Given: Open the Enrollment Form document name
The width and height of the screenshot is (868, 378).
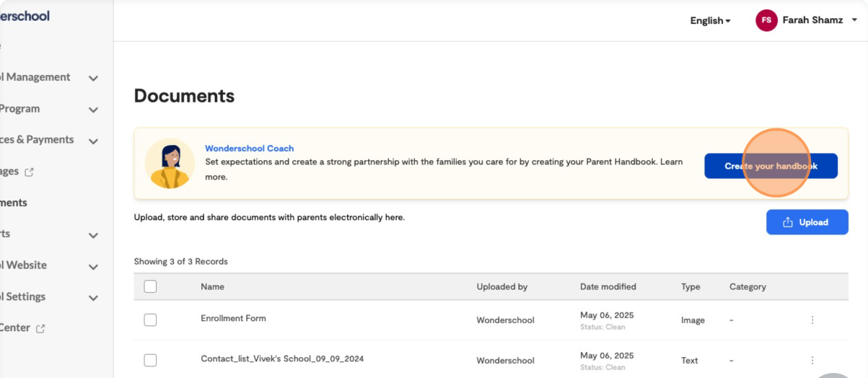Looking at the screenshot, I should click(x=233, y=318).
